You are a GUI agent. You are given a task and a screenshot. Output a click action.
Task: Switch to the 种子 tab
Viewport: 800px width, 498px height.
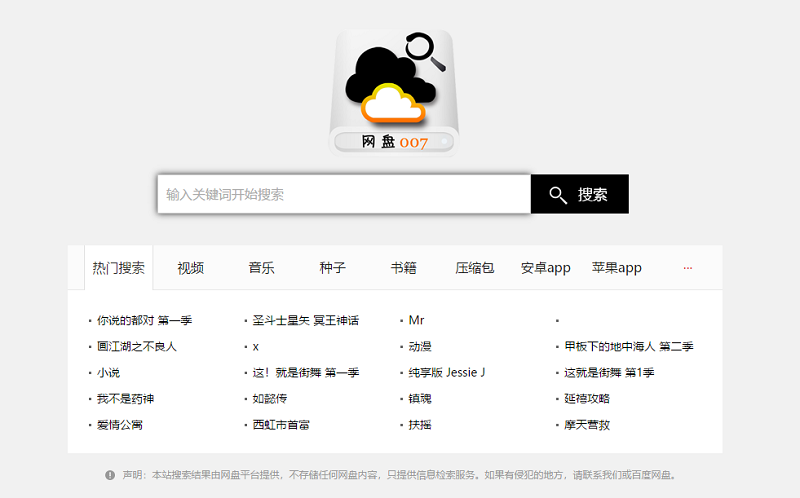333,268
